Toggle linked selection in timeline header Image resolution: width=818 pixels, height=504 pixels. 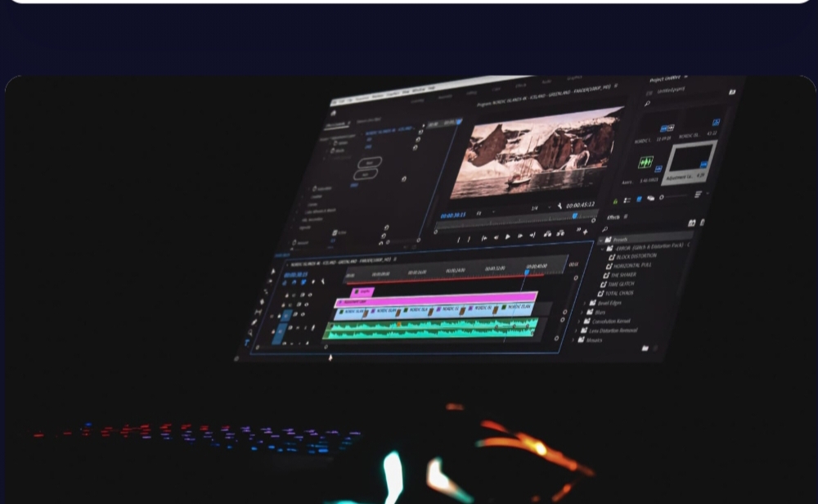tap(303, 282)
